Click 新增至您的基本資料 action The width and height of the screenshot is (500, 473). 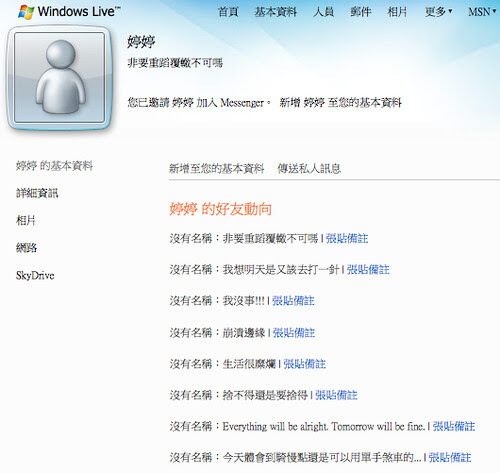pos(216,169)
